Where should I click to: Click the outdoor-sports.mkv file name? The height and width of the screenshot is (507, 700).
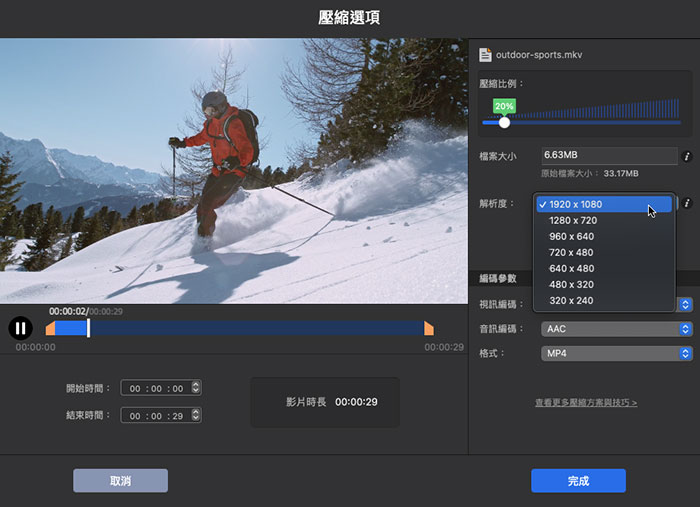click(x=539, y=55)
